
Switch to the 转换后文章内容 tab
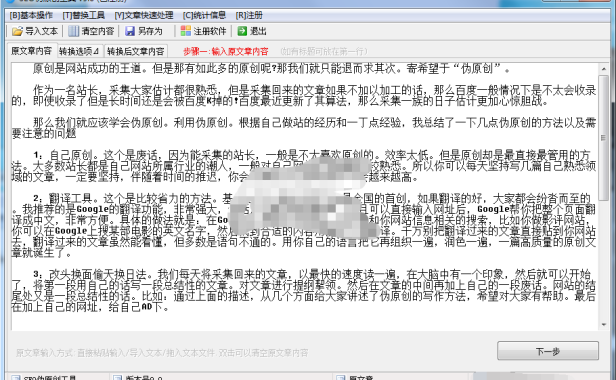point(136,51)
